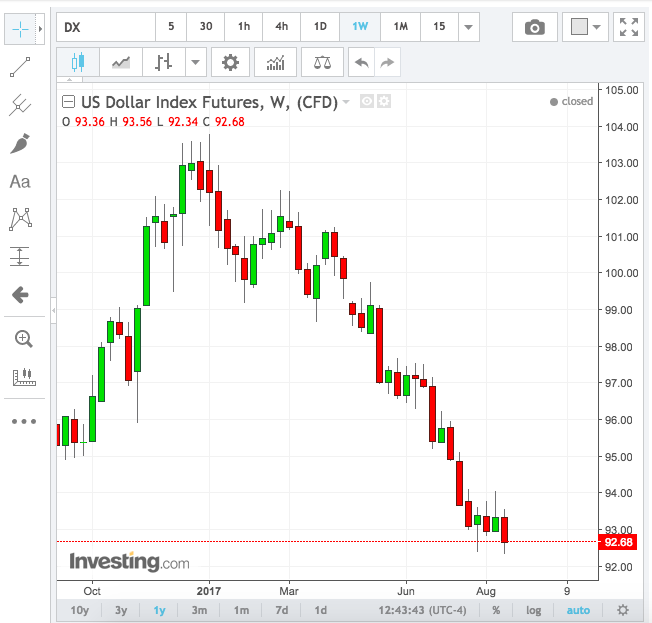Select the Aa text annotation tool
This screenshot has height=623, width=652.
click(20, 182)
